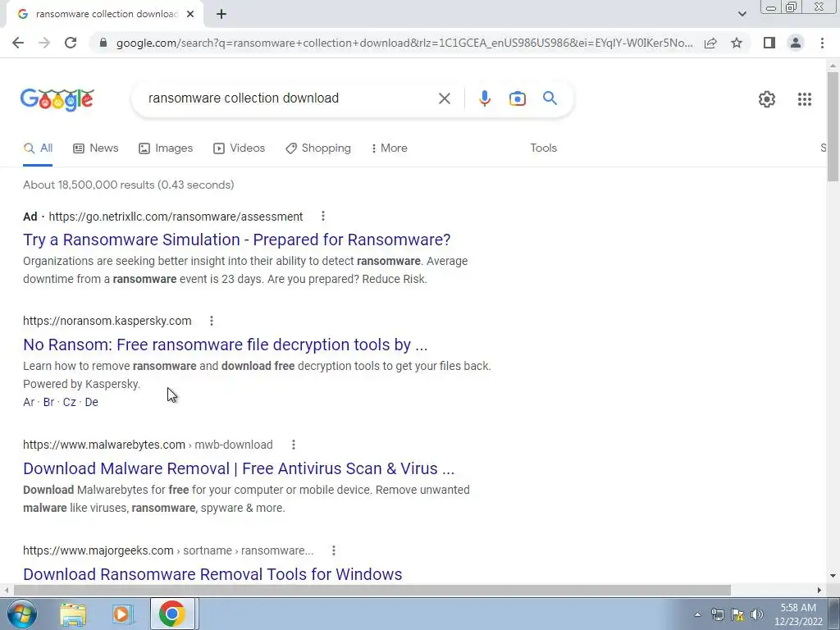The width and height of the screenshot is (840, 630).
Task: Clear the search box text
Action: point(444,98)
